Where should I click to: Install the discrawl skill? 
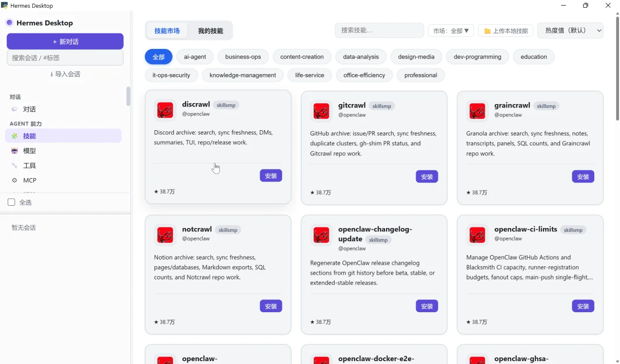(271, 176)
